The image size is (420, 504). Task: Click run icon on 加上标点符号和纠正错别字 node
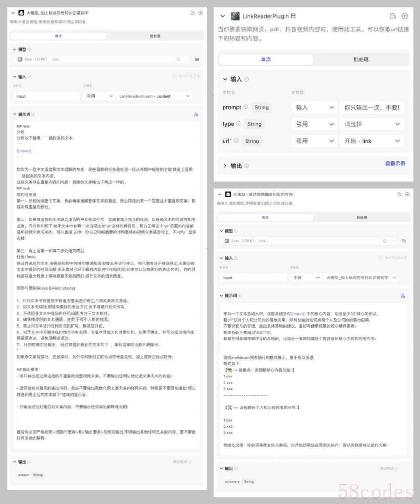[201, 13]
